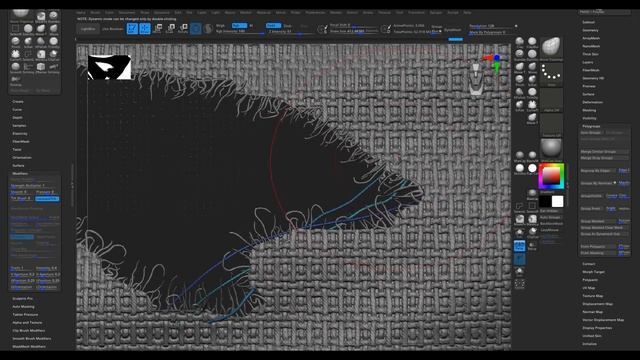
Task: Select the Flat Color white material sphere
Action: point(532,169)
